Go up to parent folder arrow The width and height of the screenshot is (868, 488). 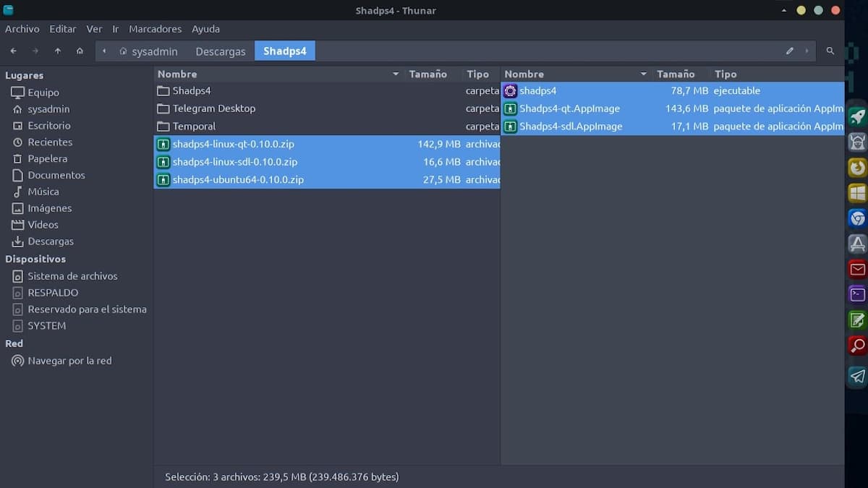click(58, 51)
